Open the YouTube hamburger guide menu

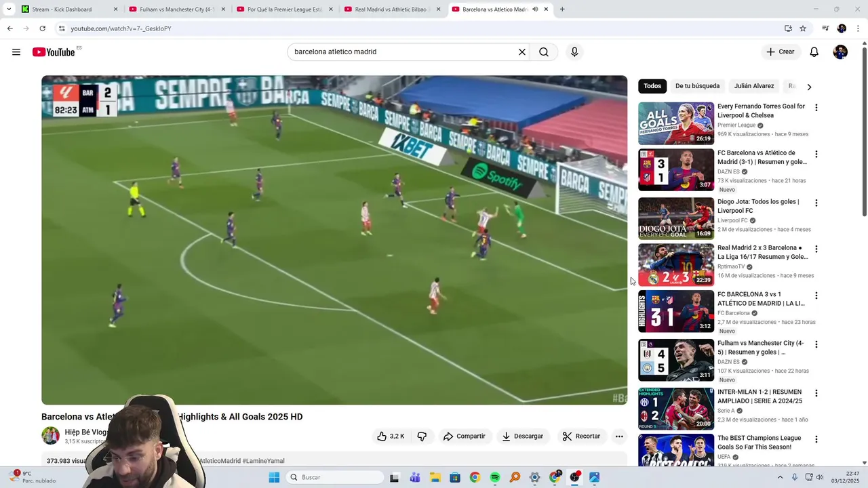(16, 52)
